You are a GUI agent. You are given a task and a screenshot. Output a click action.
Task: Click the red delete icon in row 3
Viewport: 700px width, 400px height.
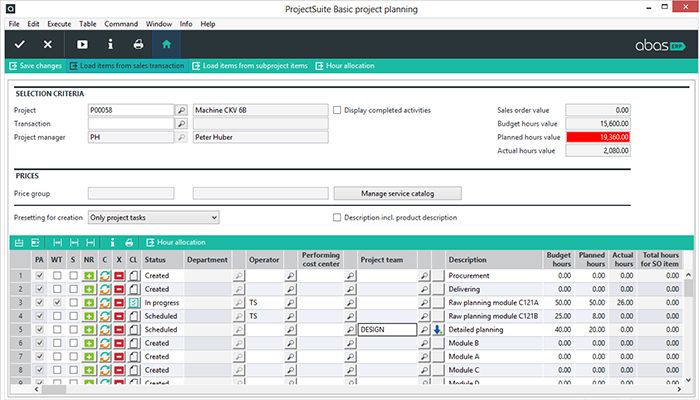pyautogui.click(x=118, y=302)
